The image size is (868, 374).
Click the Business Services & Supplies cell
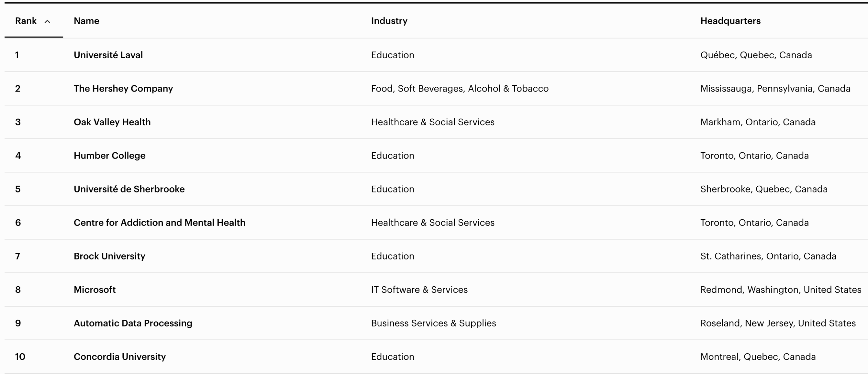[434, 323]
